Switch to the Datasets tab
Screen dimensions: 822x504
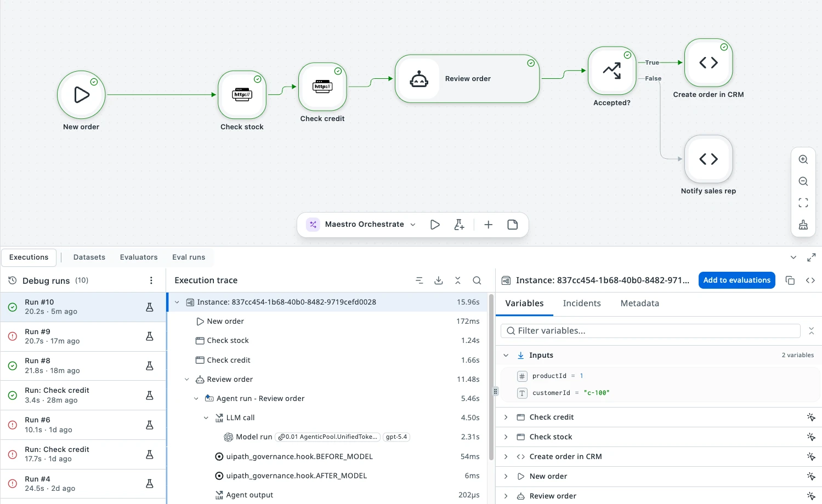(89, 257)
